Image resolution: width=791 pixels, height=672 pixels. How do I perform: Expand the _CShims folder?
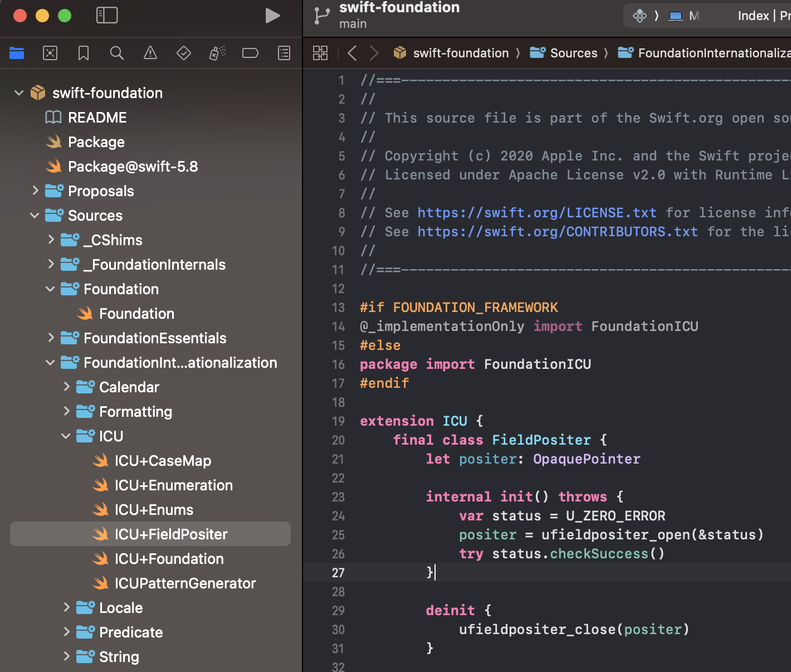pos(50,240)
